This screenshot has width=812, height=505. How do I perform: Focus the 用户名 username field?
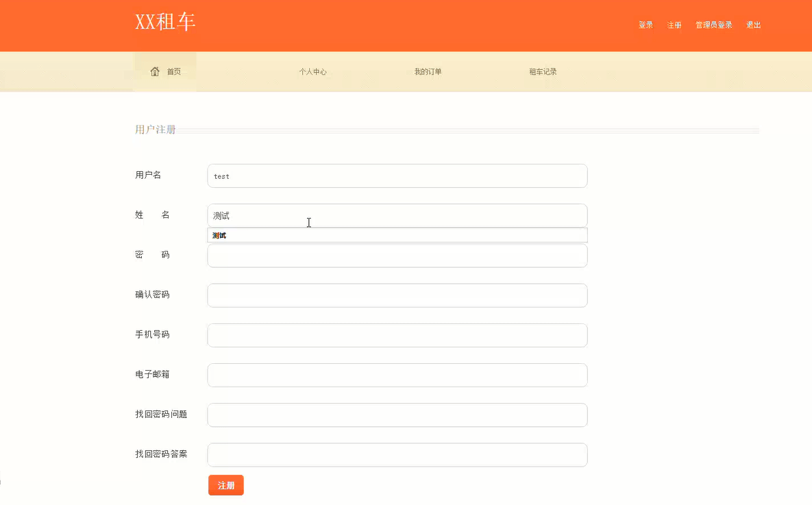click(397, 176)
